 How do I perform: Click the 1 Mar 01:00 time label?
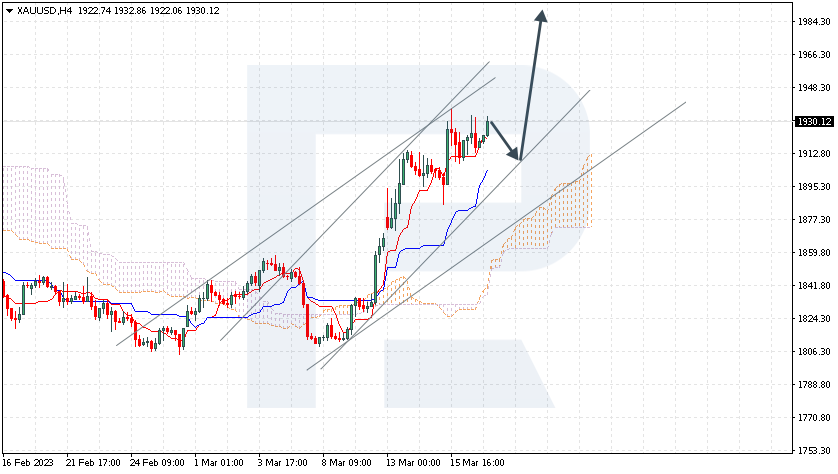click(x=219, y=462)
